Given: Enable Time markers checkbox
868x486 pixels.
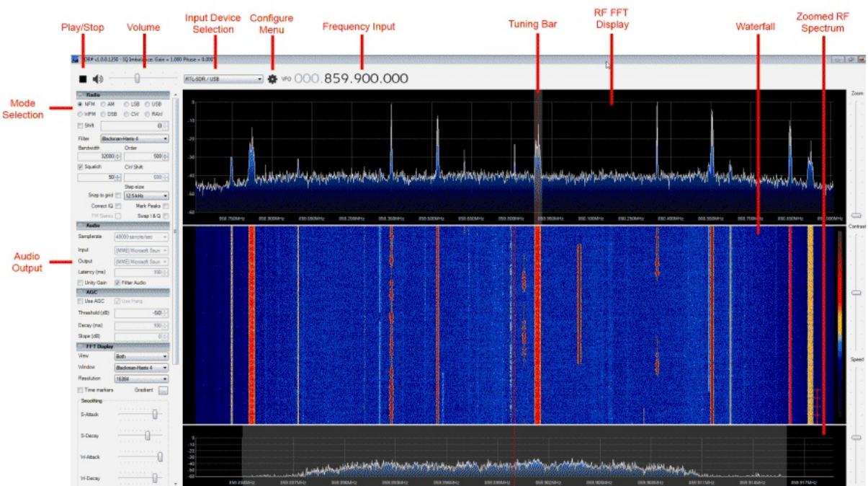Looking at the screenshot, I should [x=80, y=389].
